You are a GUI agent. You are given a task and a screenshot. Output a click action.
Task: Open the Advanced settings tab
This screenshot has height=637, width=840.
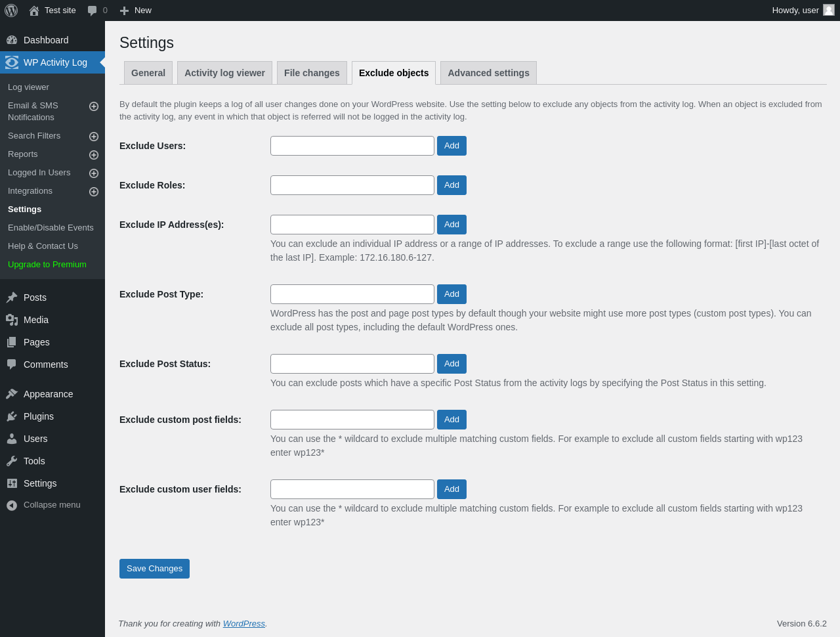click(x=488, y=73)
